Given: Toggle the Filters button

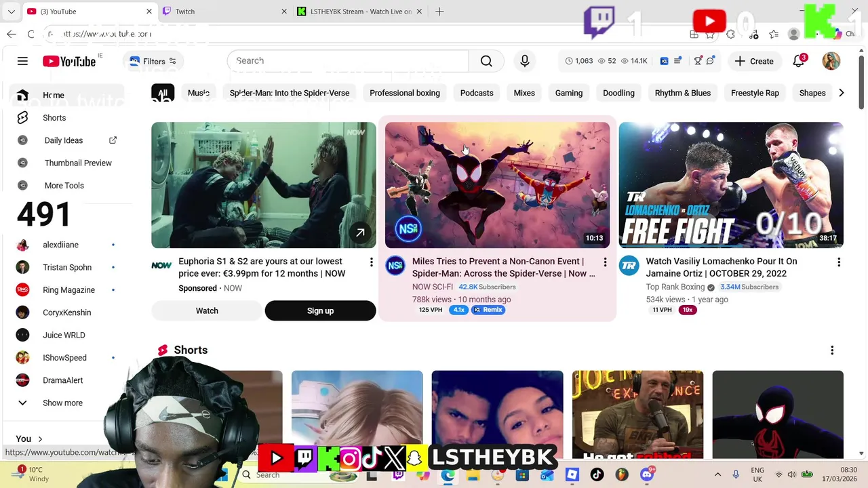Looking at the screenshot, I should pos(153,61).
